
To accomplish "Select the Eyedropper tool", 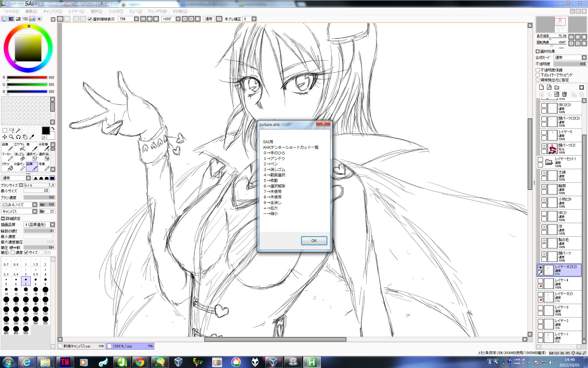I will click(32, 137).
